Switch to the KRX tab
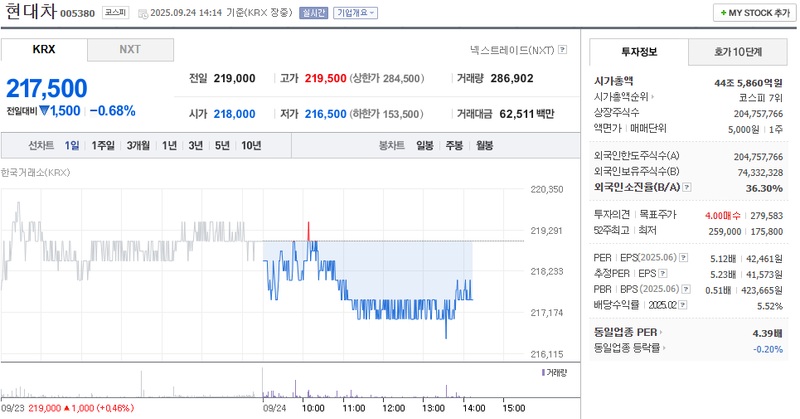This screenshot has width=800, height=419. (44, 50)
